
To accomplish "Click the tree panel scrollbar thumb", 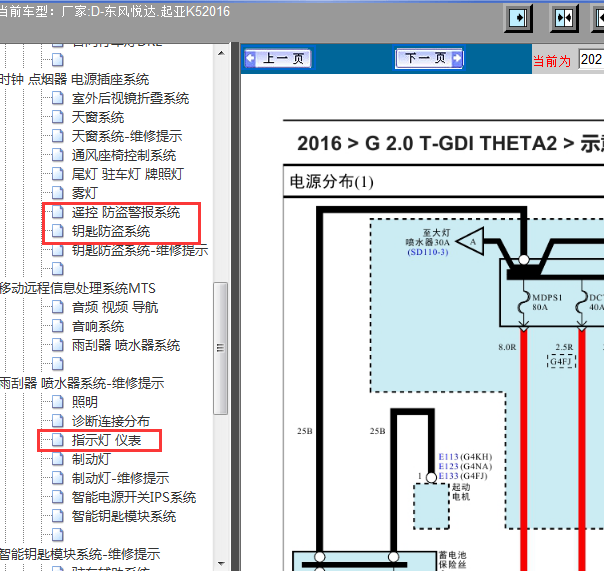I will tap(221, 348).
